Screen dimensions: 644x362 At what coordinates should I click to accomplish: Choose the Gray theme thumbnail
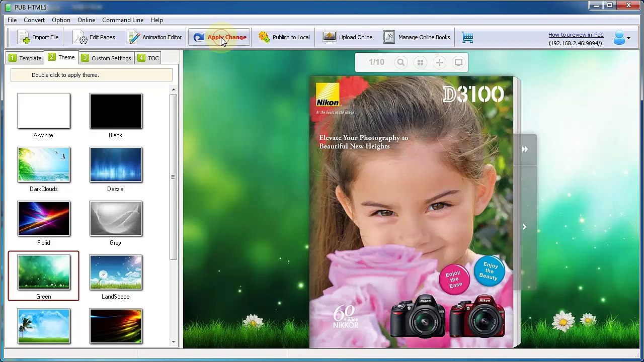[x=116, y=219]
